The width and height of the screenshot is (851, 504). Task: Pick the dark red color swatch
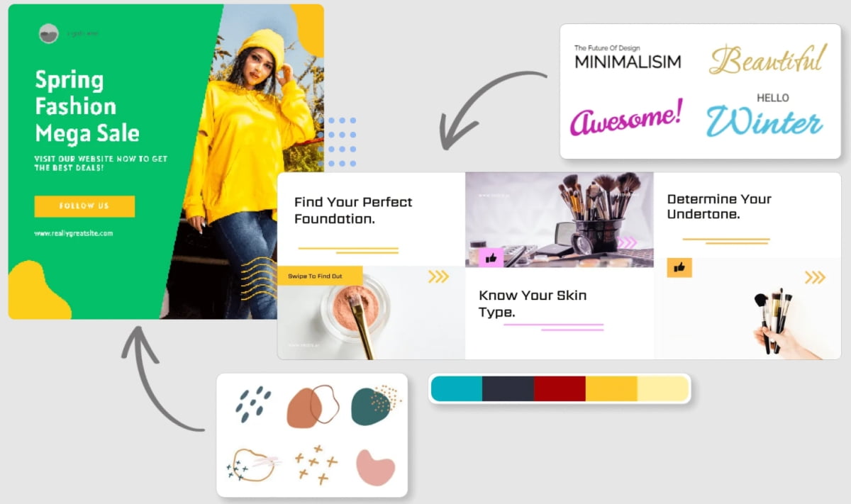pyautogui.click(x=560, y=389)
